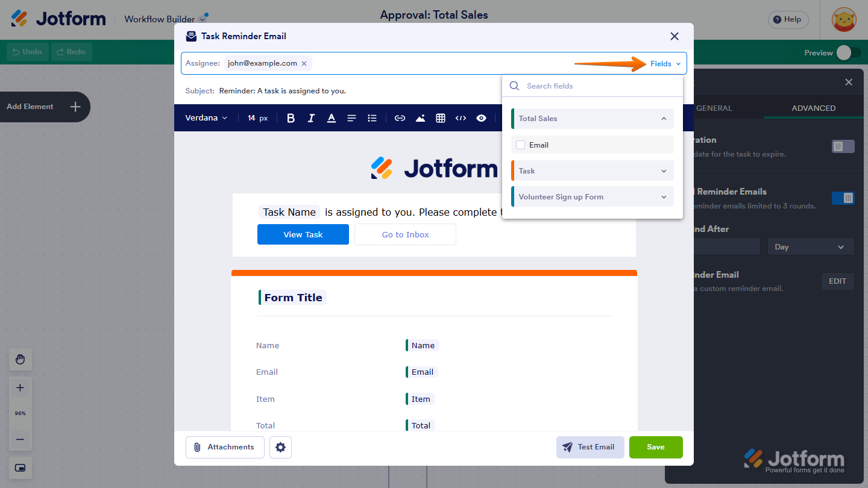Viewport: 868px width, 488px height.
Task: Collapse the Total Sales field group
Action: pyautogui.click(x=593, y=119)
